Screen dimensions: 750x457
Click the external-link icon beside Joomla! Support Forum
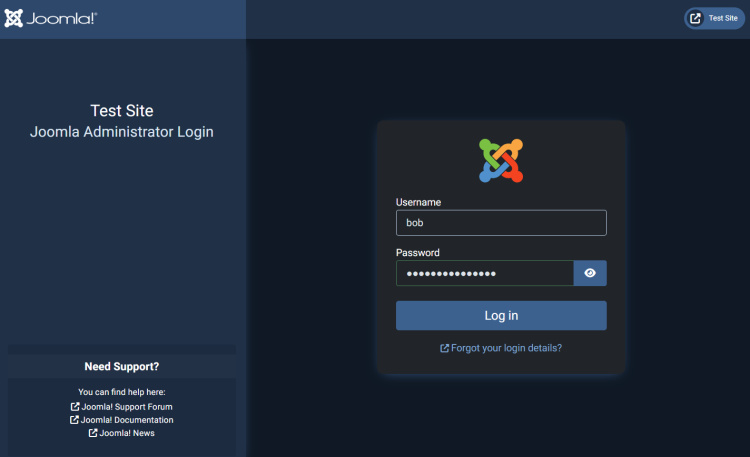[75, 407]
